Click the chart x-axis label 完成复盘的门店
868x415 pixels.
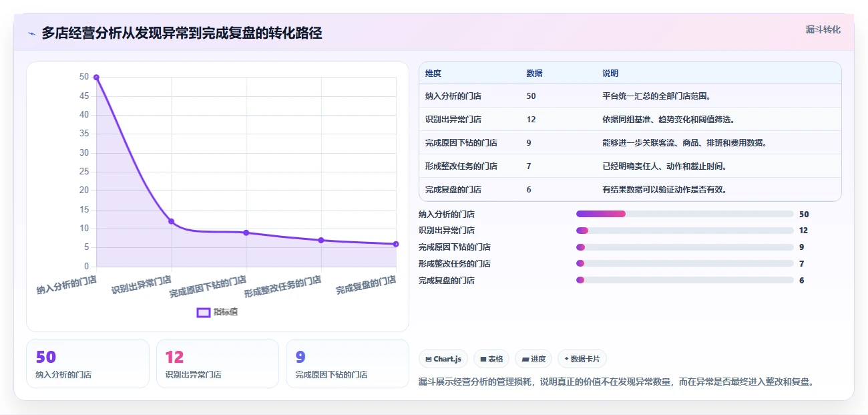click(367, 285)
